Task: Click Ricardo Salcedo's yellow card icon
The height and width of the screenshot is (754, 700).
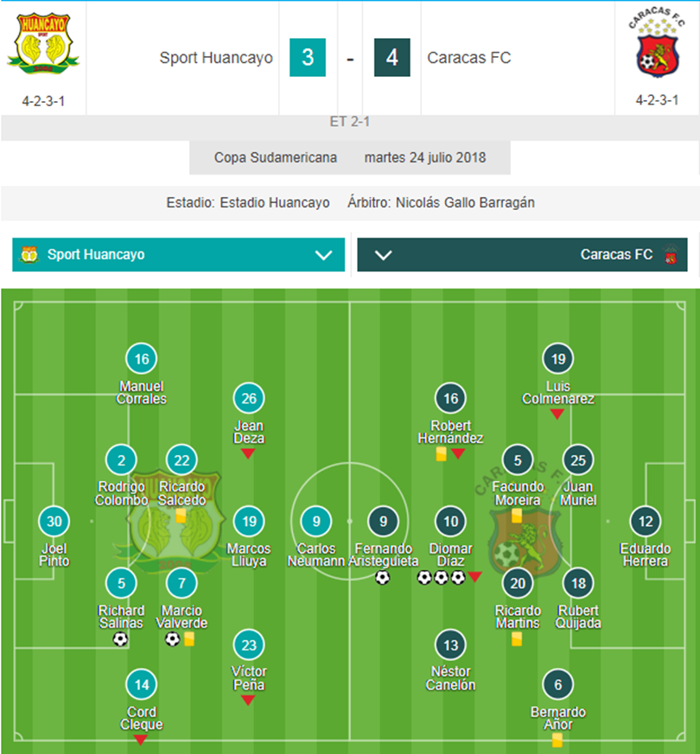Action: (181, 516)
